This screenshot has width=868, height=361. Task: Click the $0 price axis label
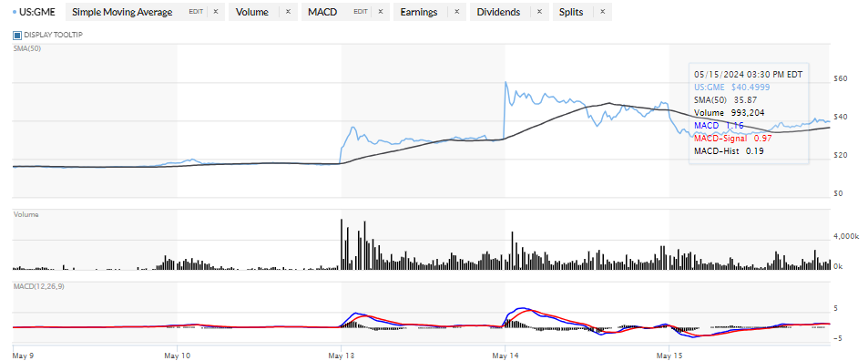pos(839,193)
